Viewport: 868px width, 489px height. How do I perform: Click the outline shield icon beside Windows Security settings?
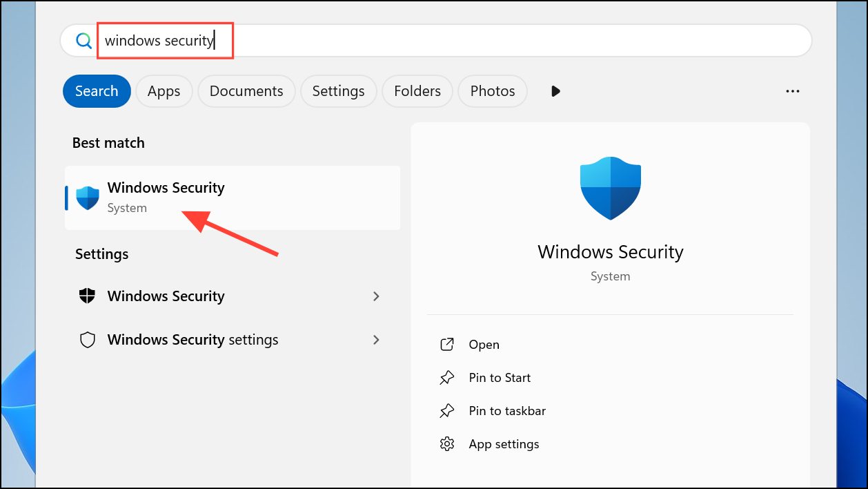(x=87, y=340)
